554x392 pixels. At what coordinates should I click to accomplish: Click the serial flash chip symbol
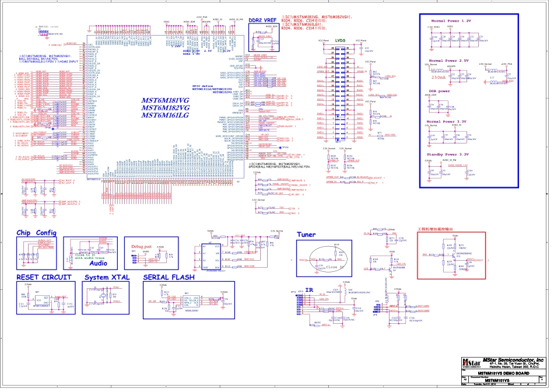point(192,302)
